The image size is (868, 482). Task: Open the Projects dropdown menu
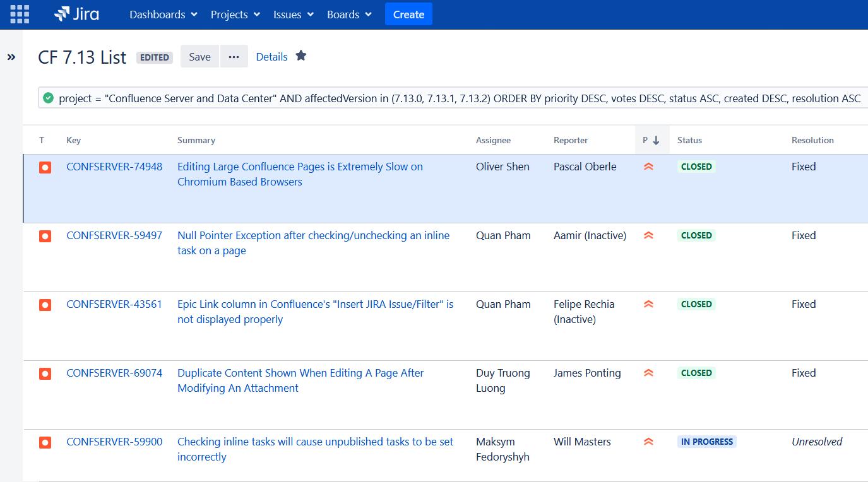[x=235, y=15]
